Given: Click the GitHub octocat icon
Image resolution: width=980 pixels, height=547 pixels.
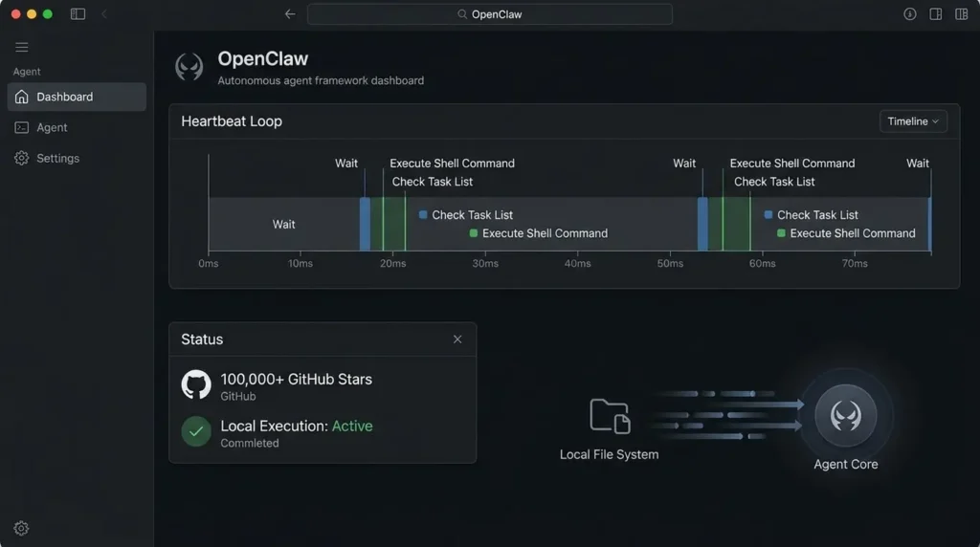Looking at the screenshot, I should point(196,384).
